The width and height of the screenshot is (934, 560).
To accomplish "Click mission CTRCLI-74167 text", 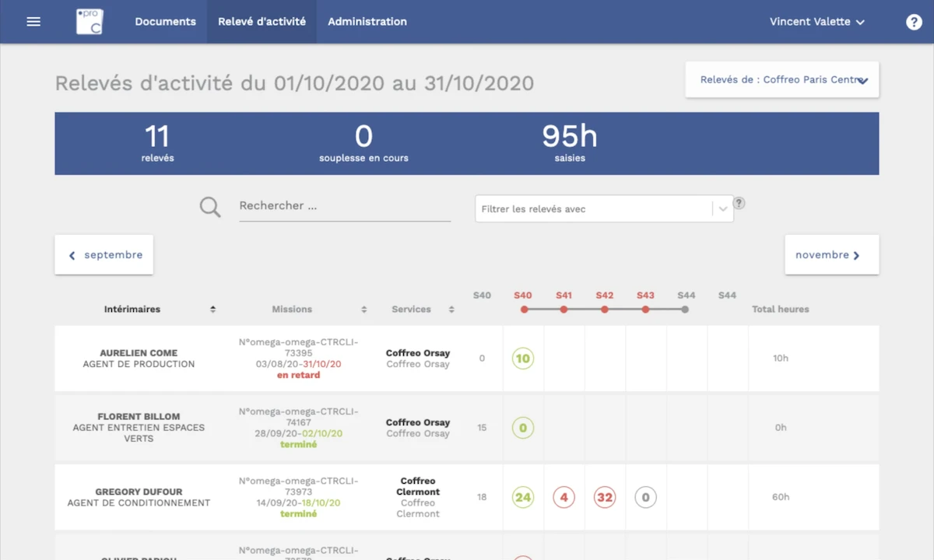I will click(x=299, y=417).
